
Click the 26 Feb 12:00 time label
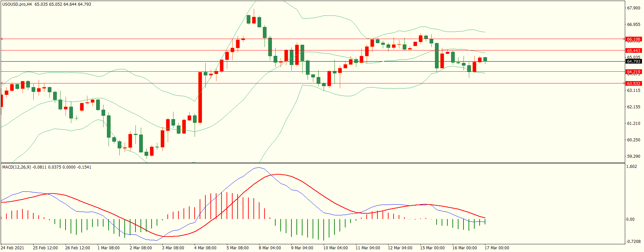tap(78, 248)
